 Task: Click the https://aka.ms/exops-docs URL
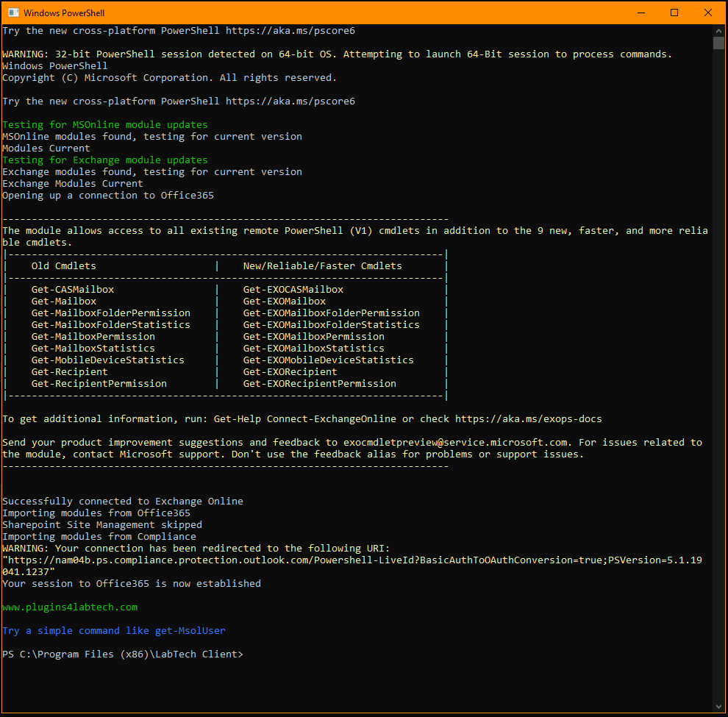point(529,419)
